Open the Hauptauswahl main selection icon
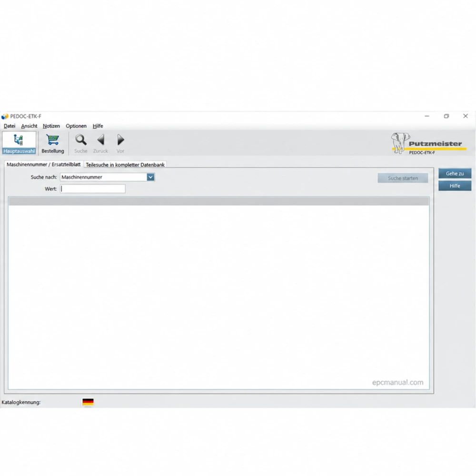Screen dimensions: 476x476 (19, 143)
